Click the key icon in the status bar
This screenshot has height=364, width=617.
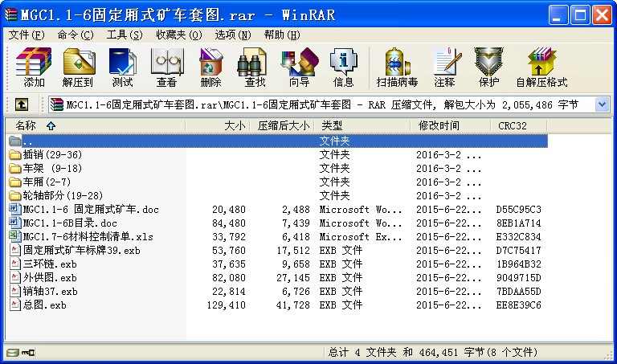28,352
